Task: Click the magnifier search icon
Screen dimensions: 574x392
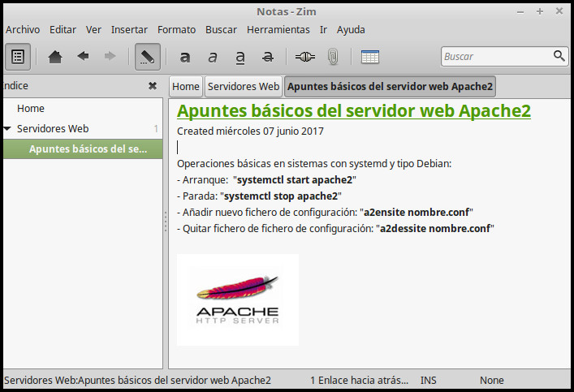Action: (x=559, y=56)
